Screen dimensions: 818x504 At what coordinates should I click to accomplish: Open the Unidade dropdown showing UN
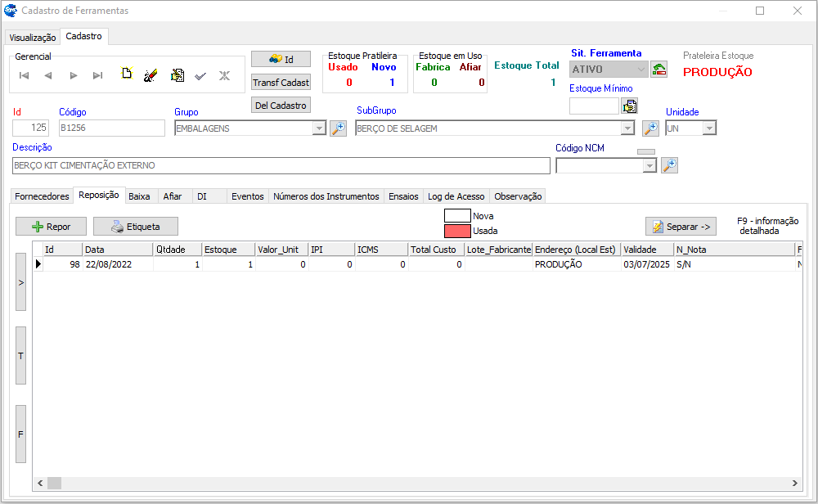709,128
